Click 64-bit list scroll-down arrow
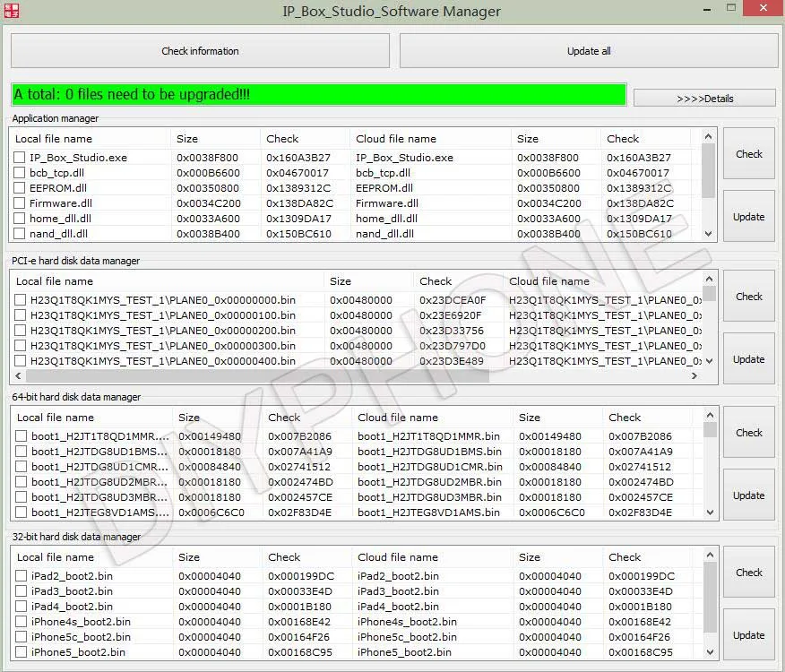 tap(710, 513)
